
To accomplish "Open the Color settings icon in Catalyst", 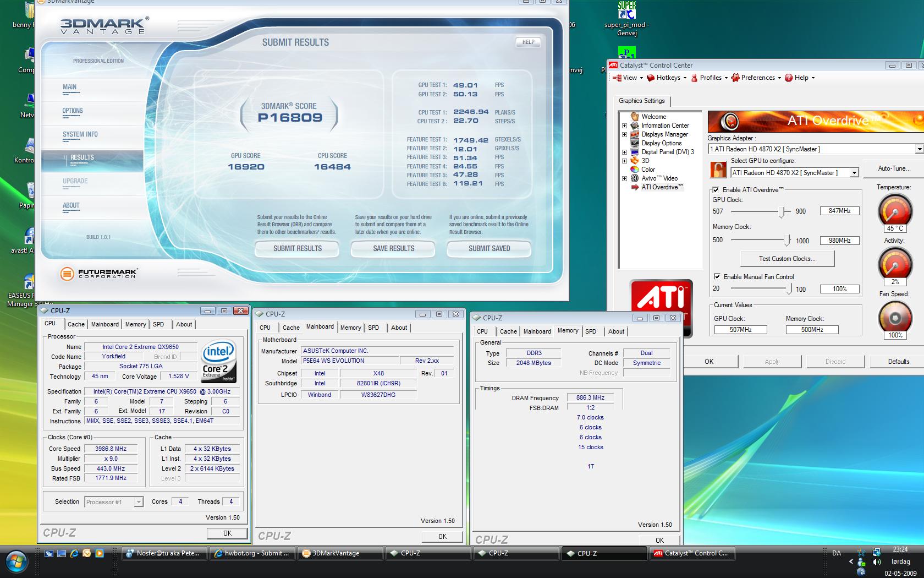I will pos(635,170).
